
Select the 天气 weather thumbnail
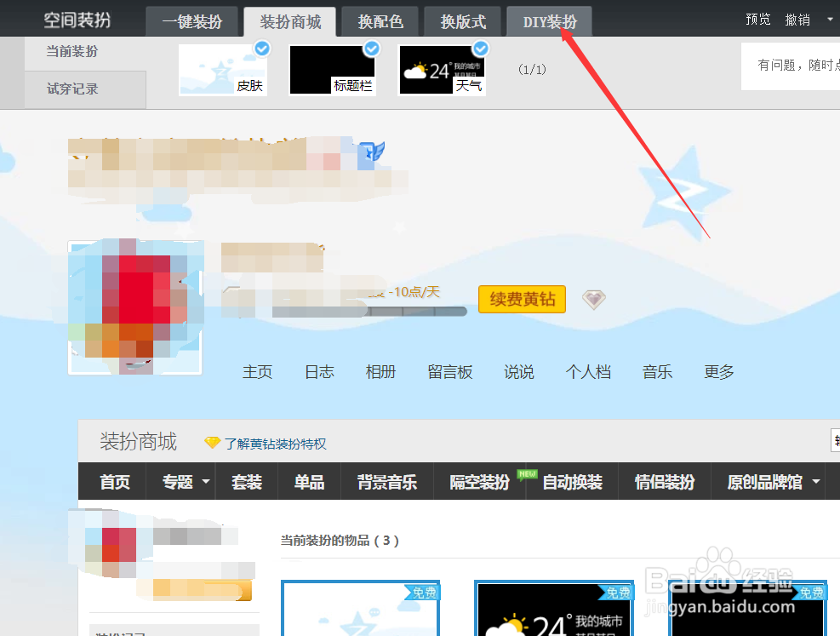click(x=442, y=70)
